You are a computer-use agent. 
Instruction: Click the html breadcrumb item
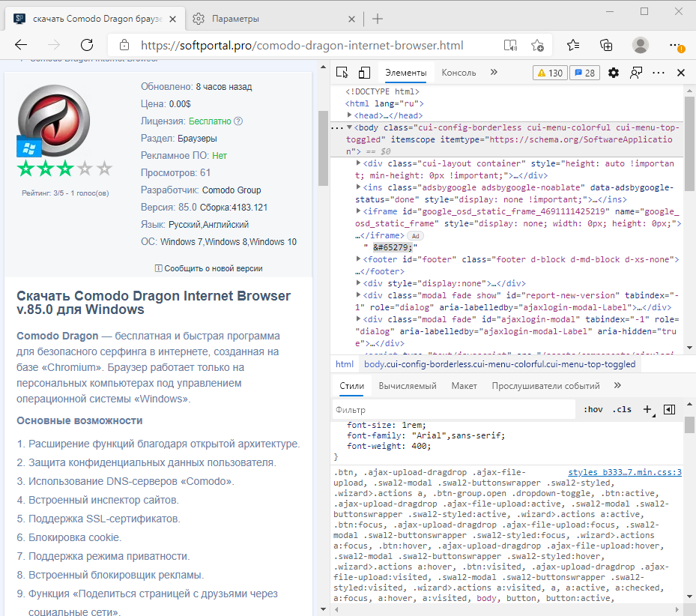tap(345, 364)
